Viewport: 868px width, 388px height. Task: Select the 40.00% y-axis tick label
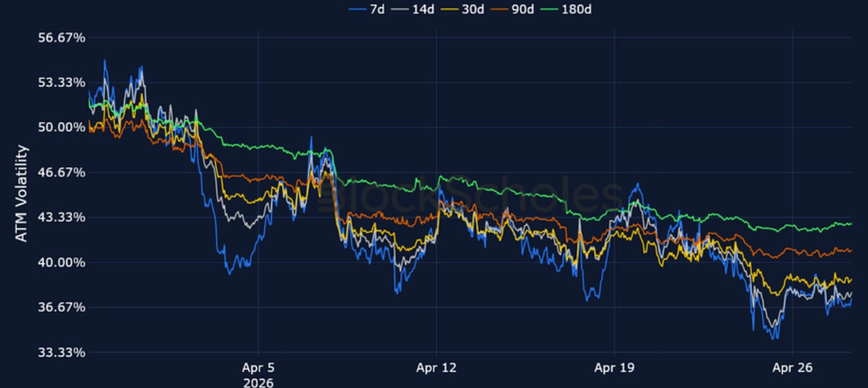(60, 263)
